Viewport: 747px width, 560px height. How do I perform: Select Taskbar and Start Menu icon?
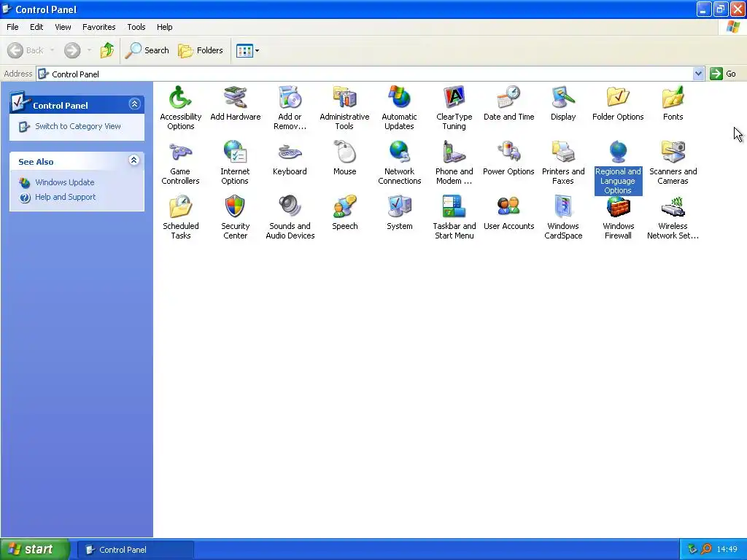coord(454,206)
